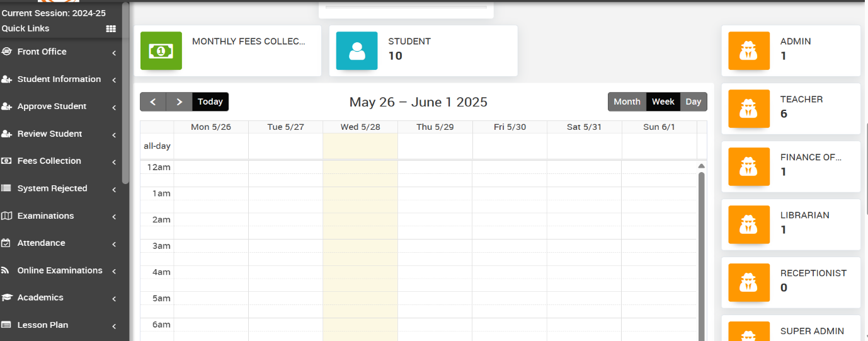Click the teal Student user icon

pyautogui.click(x=357, y=51)
